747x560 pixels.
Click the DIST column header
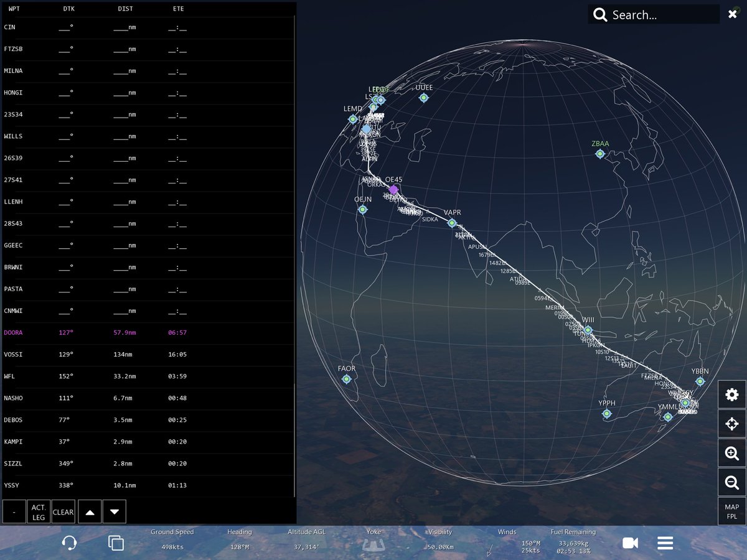click(125, 9)
